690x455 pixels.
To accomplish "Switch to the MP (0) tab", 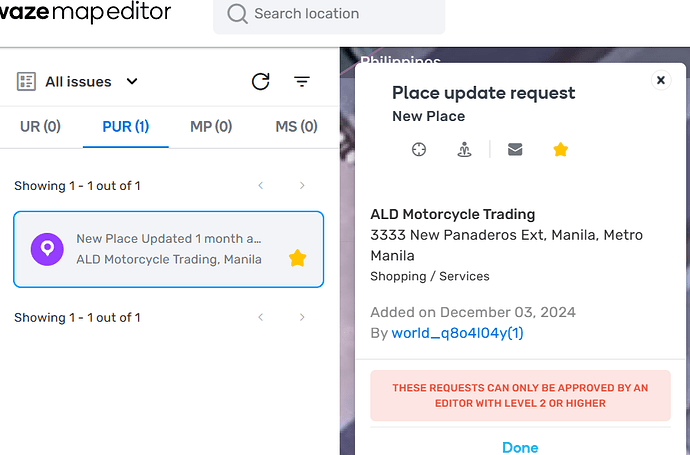I will tap(211, 127).
